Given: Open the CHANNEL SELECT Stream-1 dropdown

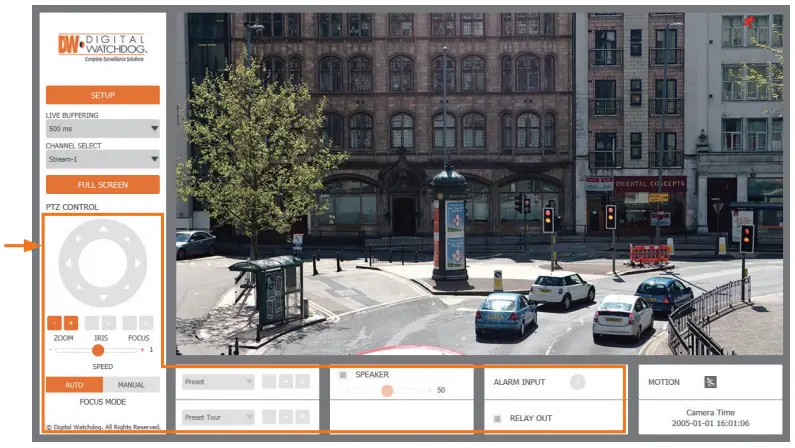Looking at the screenshot, I should (103, 159).
